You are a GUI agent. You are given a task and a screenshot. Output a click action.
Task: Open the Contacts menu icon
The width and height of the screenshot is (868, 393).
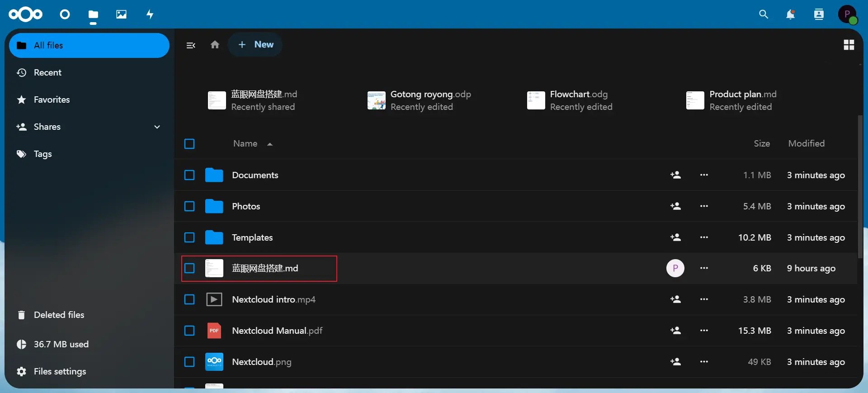pyautogui.click(x=819, y=14)
